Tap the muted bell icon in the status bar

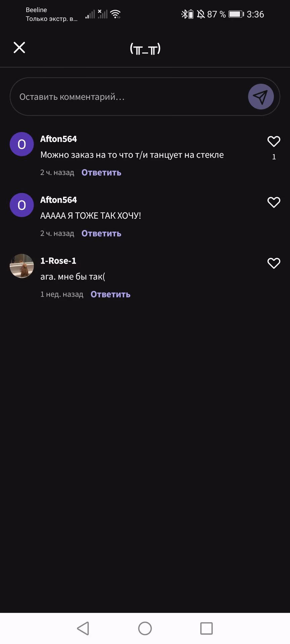click(201, 14)
